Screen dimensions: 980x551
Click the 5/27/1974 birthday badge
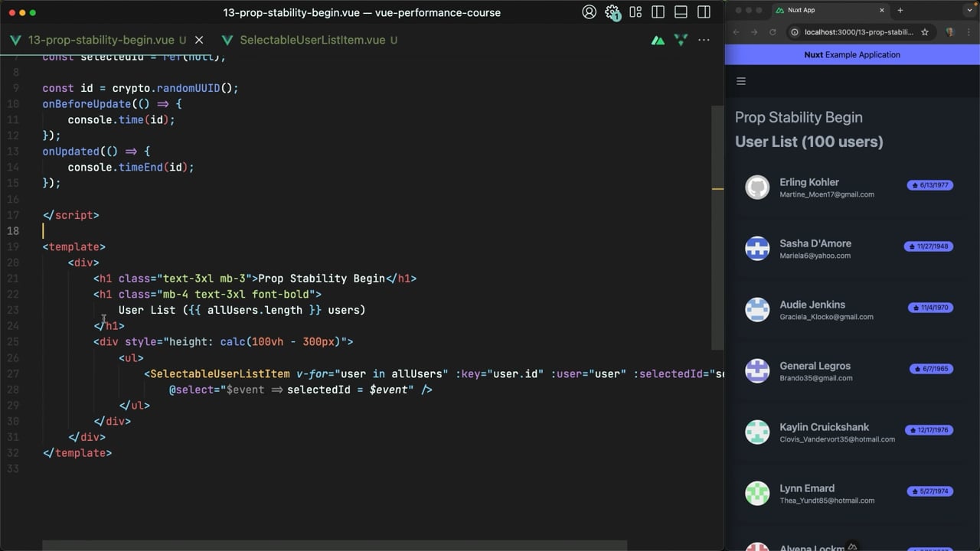point(929,491)
